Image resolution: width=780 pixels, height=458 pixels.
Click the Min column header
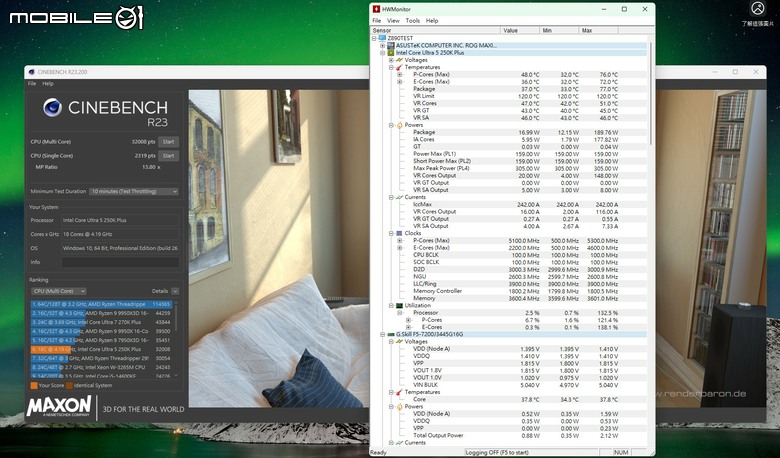point(560,30)
